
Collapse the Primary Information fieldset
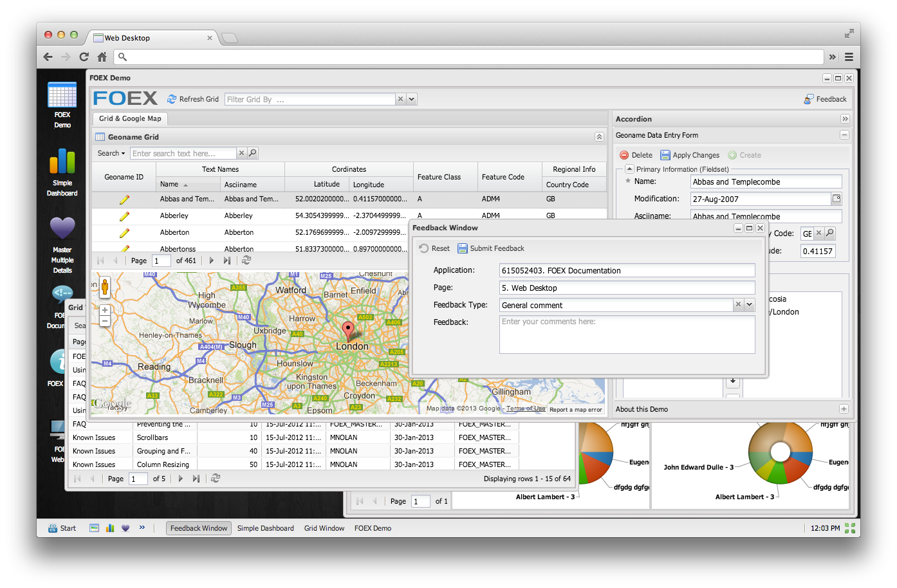point(629,169)
